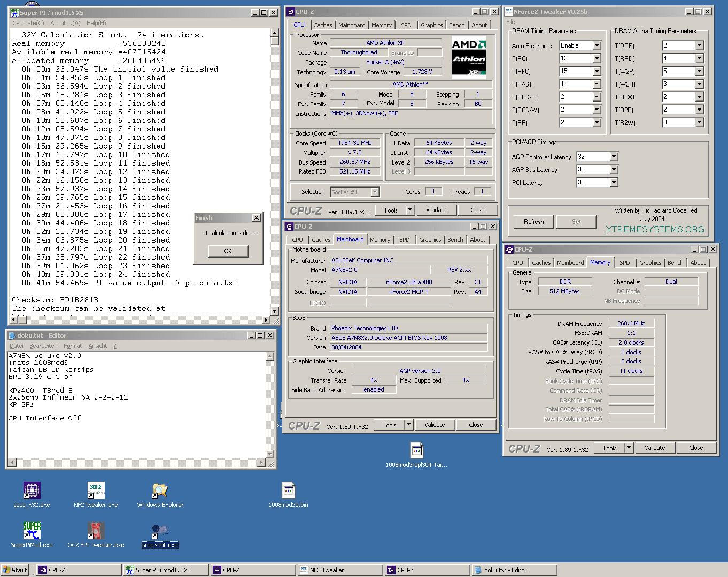Image resolution: width=728 pixels, height=577 pixels.
Task: Expand the Auto Precharge dropdown
Action: [x=597, y=45]
